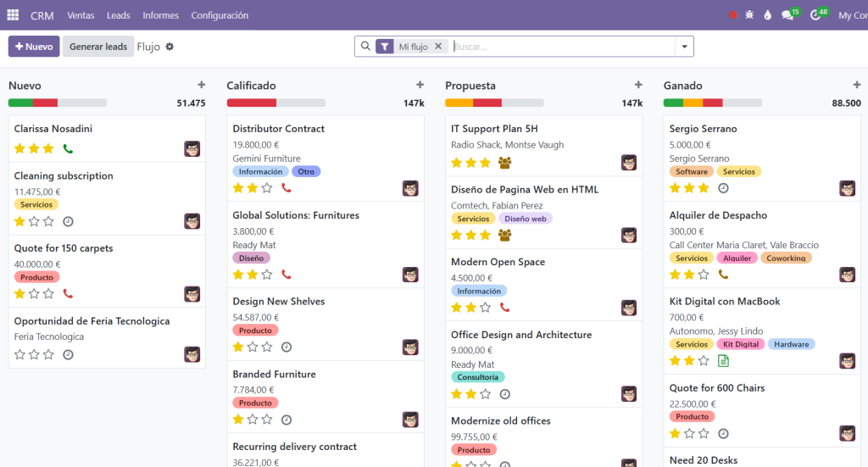Viewport: 868px width, 467px height.
Task: Open the activities clock icon with badge 48
Action: [817, 14]
